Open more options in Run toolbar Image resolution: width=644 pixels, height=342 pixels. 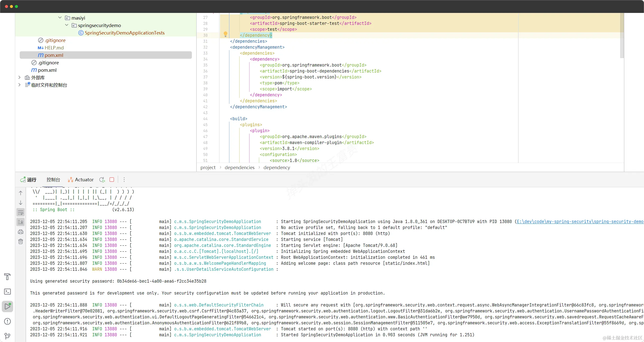pyautogui.click(x=124, y=180)
